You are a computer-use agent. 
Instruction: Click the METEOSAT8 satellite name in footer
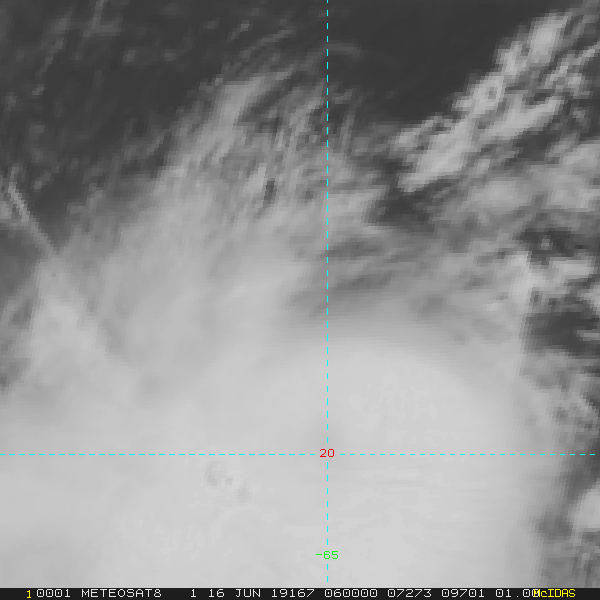[x=121, y=593]
